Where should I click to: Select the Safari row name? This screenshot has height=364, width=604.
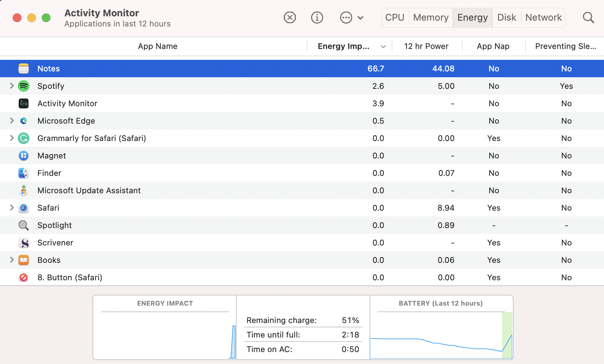point(48,208)
